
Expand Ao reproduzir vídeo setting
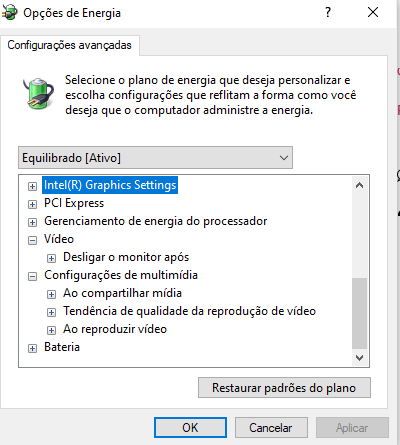pos(51,330)
